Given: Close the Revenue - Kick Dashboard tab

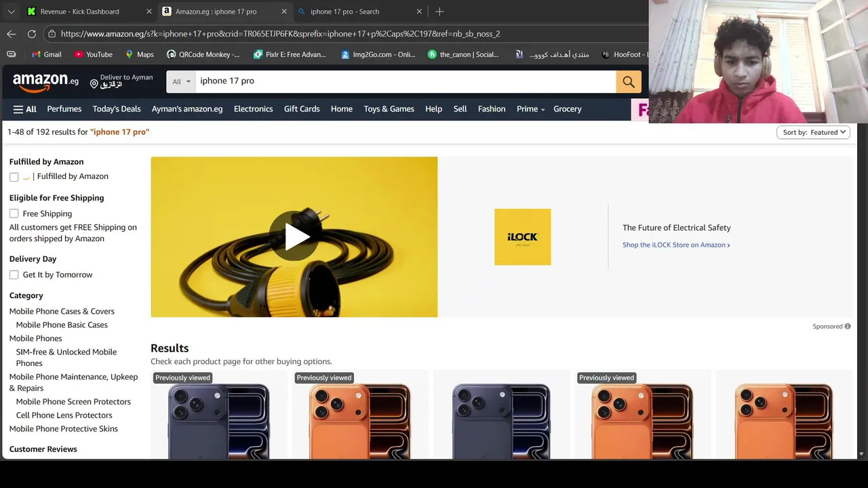Looking at the screenshot, I should click(149, 12).
